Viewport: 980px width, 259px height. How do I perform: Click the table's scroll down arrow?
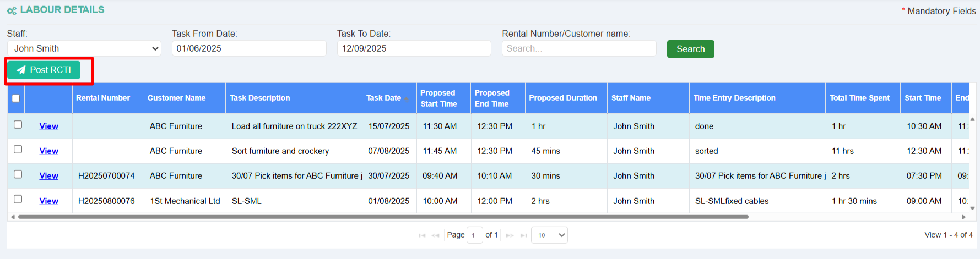pos(972,208)
